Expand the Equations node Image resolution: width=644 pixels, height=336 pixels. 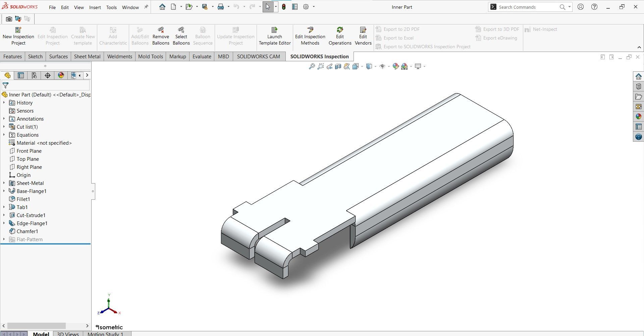pyautogui.click(x=4, y=135)
